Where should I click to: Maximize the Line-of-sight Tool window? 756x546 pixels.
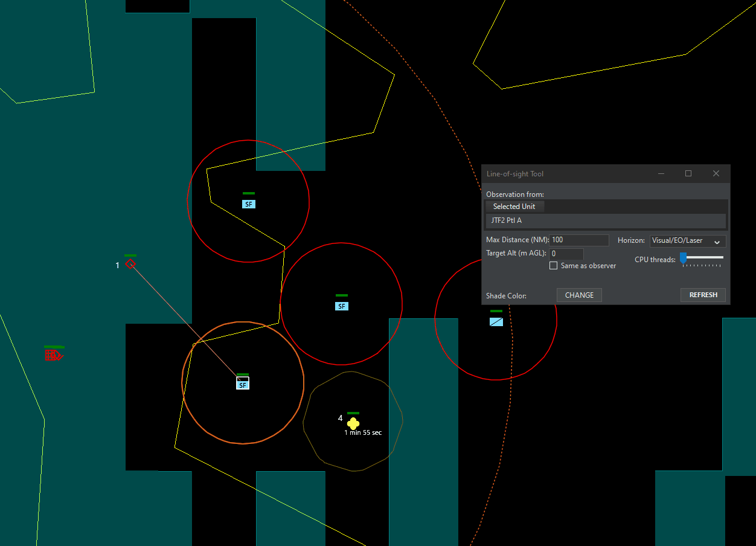point(688,173)
